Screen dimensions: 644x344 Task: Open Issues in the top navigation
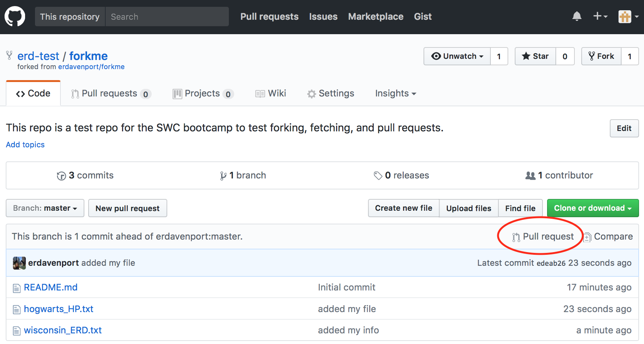tap(323, 17)
